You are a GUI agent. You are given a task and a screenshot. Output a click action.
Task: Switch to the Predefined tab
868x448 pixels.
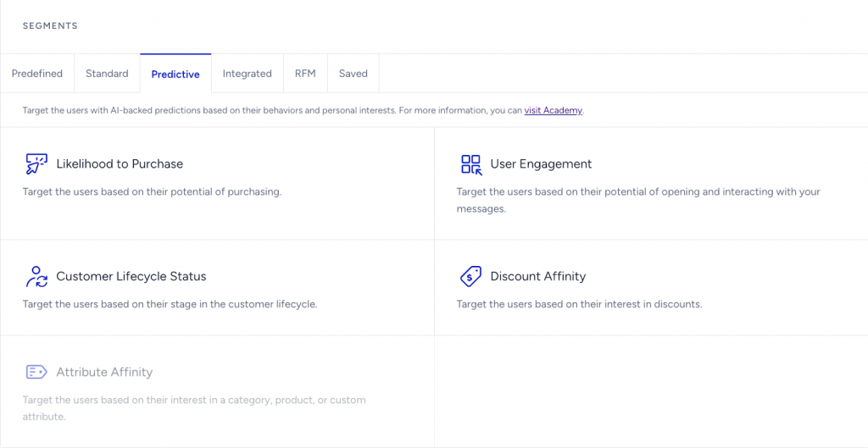[x=37, y=74]
